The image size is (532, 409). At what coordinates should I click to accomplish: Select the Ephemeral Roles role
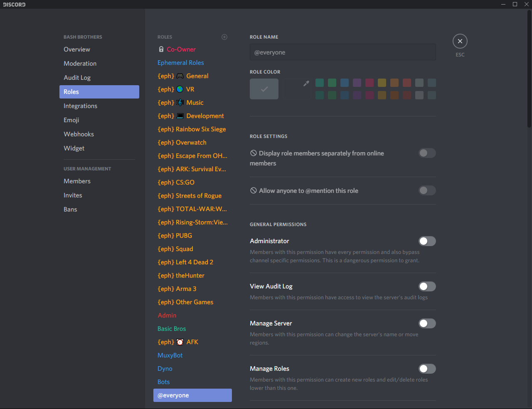click(x=181, y=63)
